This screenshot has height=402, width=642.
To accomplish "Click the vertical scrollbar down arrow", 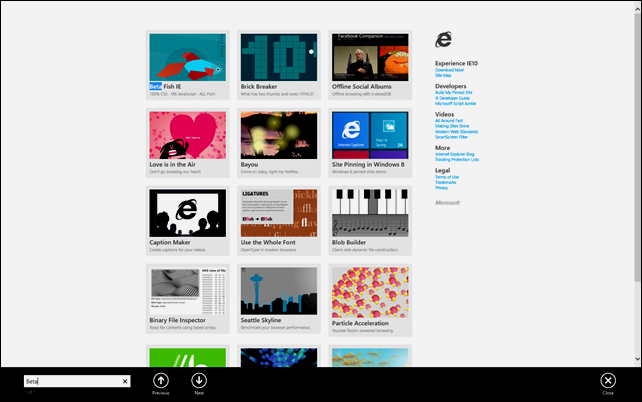I will pos(637,357).
